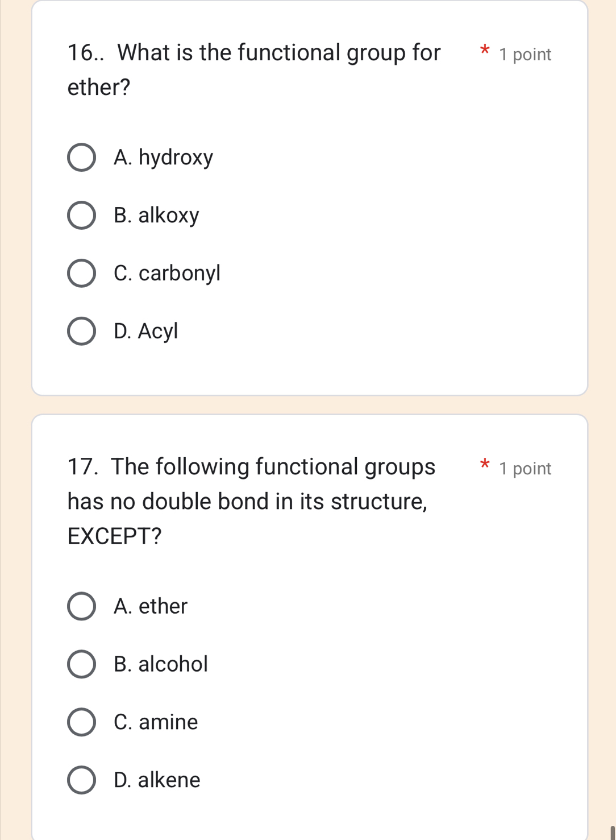This screenshot has width=616, height=840.
Task: Click the "C. amine" answer label
Action: tap(156, 722)
